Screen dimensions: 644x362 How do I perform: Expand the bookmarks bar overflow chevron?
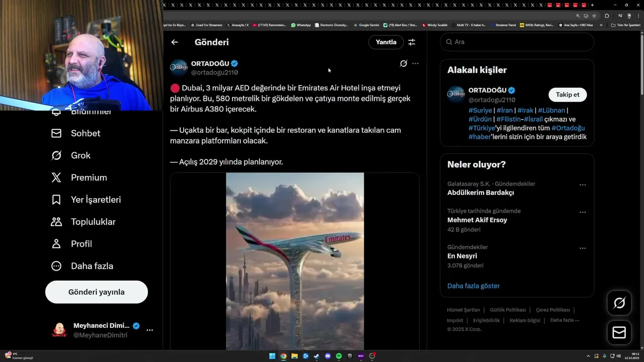[601, 25]
